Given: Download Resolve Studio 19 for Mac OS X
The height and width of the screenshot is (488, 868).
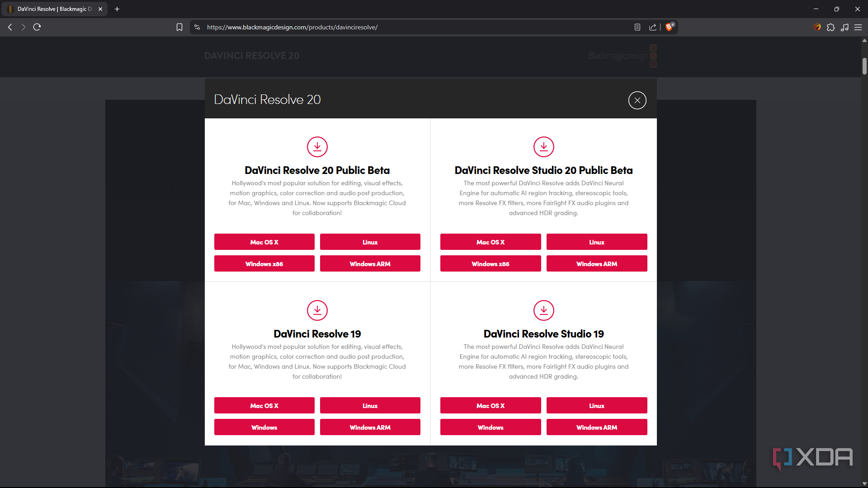Looking at the screenshot, I should 491,405.
